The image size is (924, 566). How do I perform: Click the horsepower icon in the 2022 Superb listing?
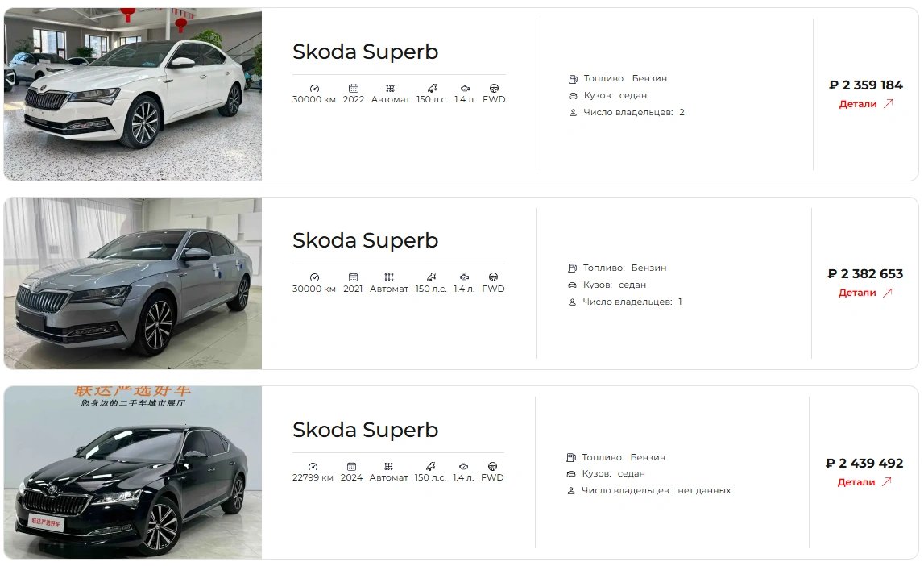(432, 88)
